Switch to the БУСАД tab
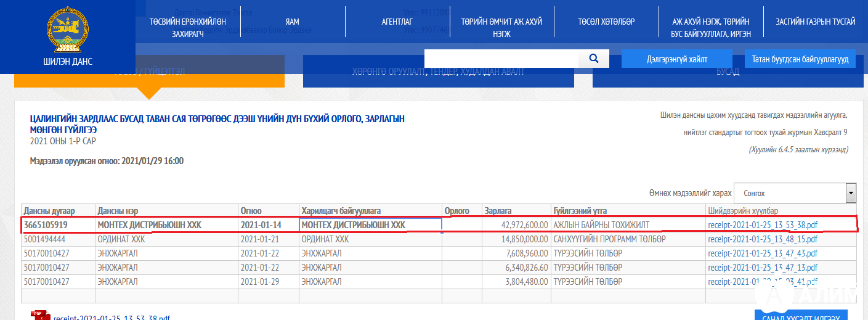The height and width of the screenshot is (320, 868). coord(728,72)
